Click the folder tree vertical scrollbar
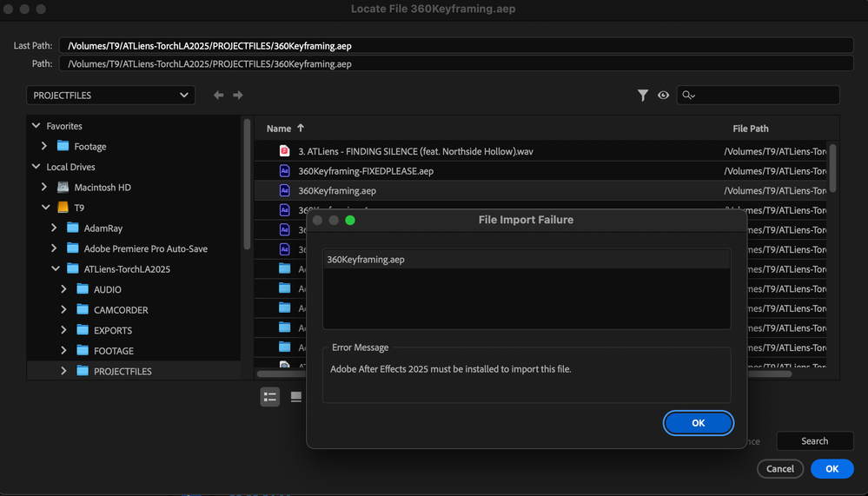 [x=247, y=184]
